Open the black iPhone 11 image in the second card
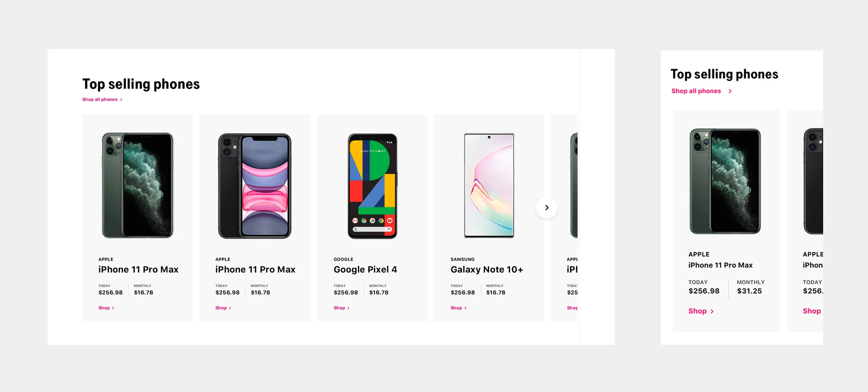Screen dimensions: 868x392 click(254, 186)
